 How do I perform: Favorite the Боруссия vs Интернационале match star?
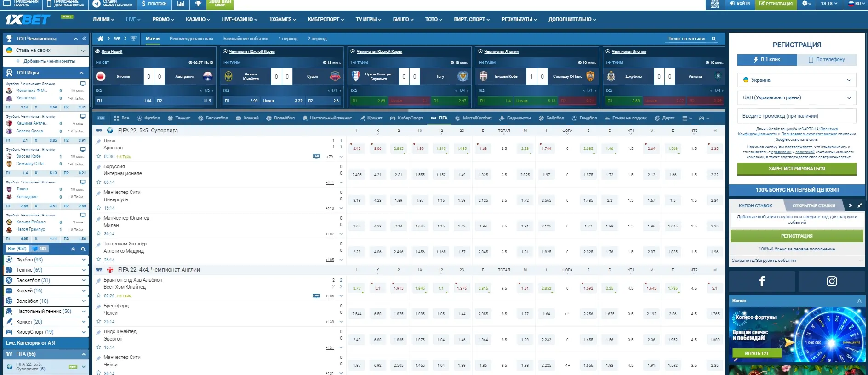98,182
